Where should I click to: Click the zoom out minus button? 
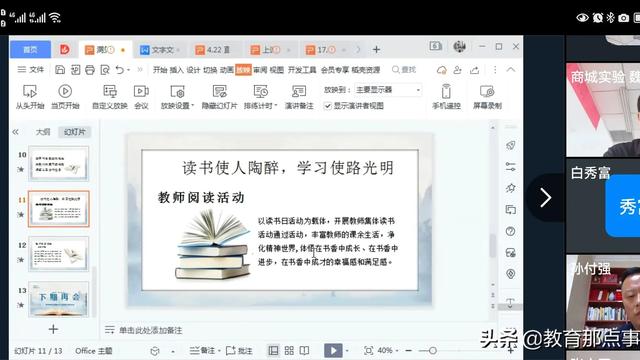tap(408, 350)
